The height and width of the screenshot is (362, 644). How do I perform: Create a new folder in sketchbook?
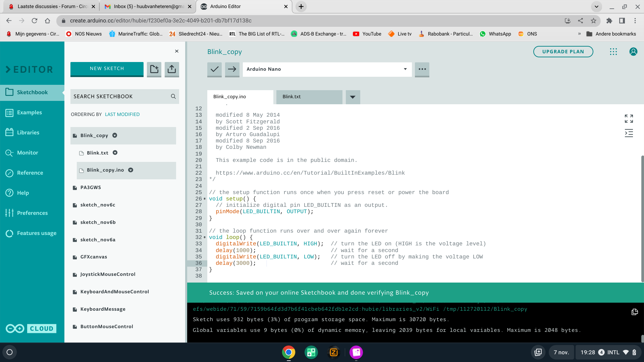tap(154, 69)
